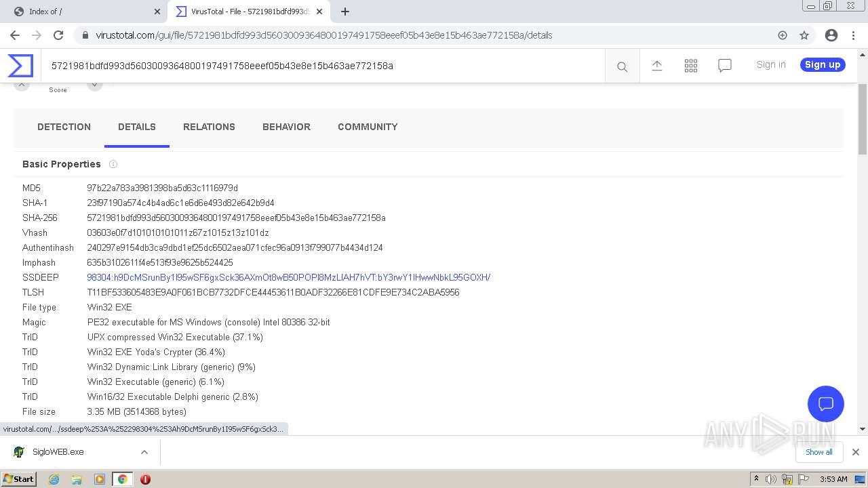Open File Explorer from taskbar
This screenshot has width=868, height=488.
pos(77,479)
